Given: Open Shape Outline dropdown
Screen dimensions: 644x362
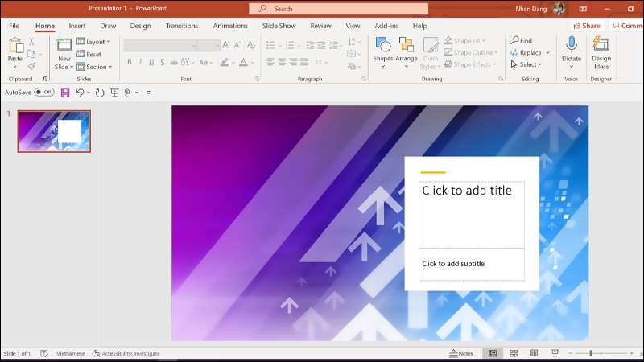Looking at the screenshot, I should 471,52.
